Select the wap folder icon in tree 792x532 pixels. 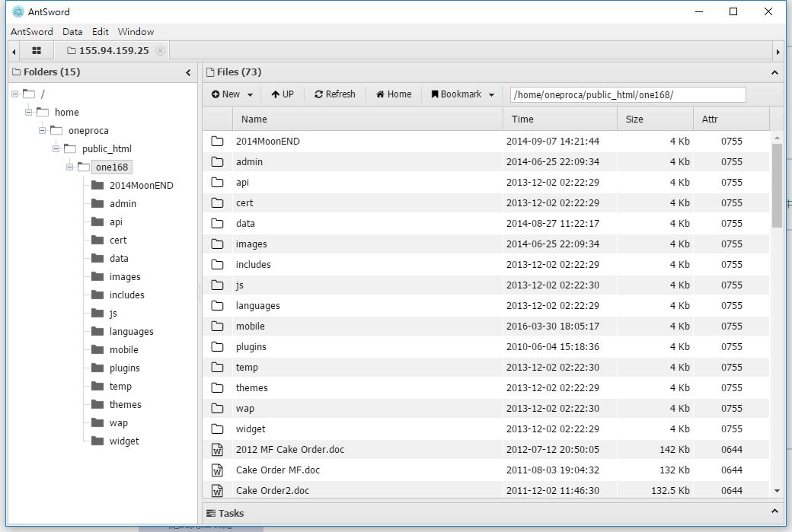click(x=97, y=422)
